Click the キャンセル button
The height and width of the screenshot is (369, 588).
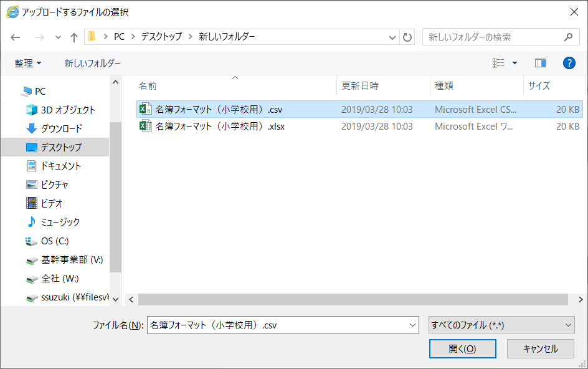point(540,348)
